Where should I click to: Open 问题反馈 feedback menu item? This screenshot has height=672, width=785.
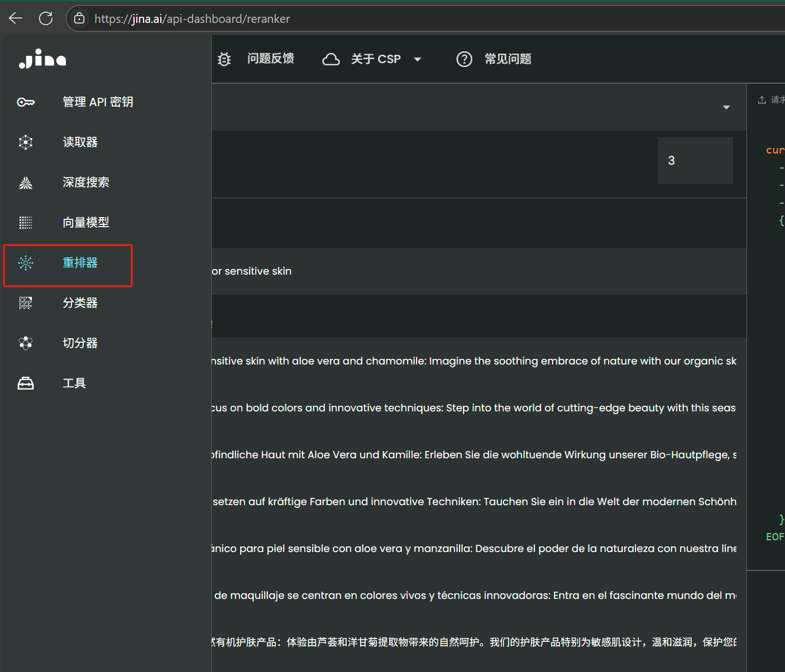pos(270,59)
